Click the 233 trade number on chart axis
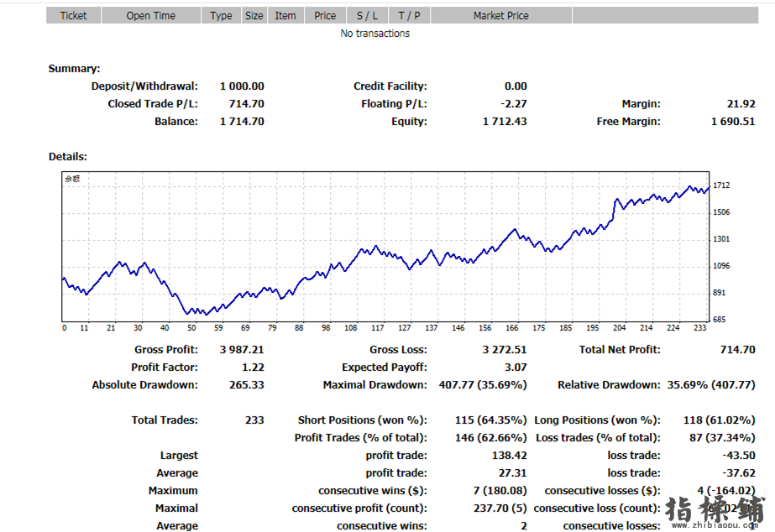The image size is (775, 532). point(700,327)
